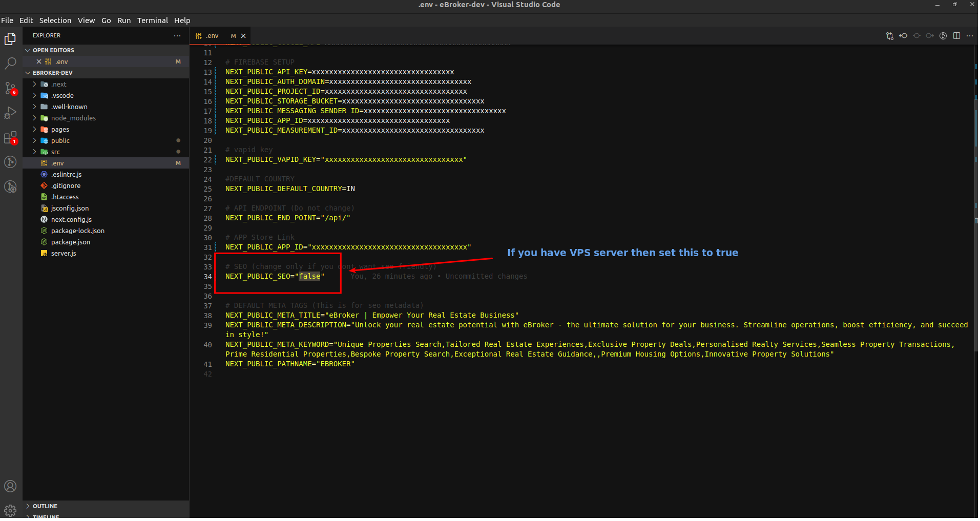Click NEXT_PUBLIC_PATHNAME="EBROKER" line

pos(290,364)
